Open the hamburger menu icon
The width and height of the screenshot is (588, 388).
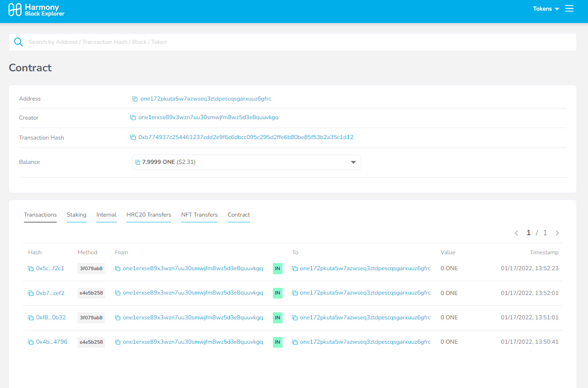click(x=569, y=9)
